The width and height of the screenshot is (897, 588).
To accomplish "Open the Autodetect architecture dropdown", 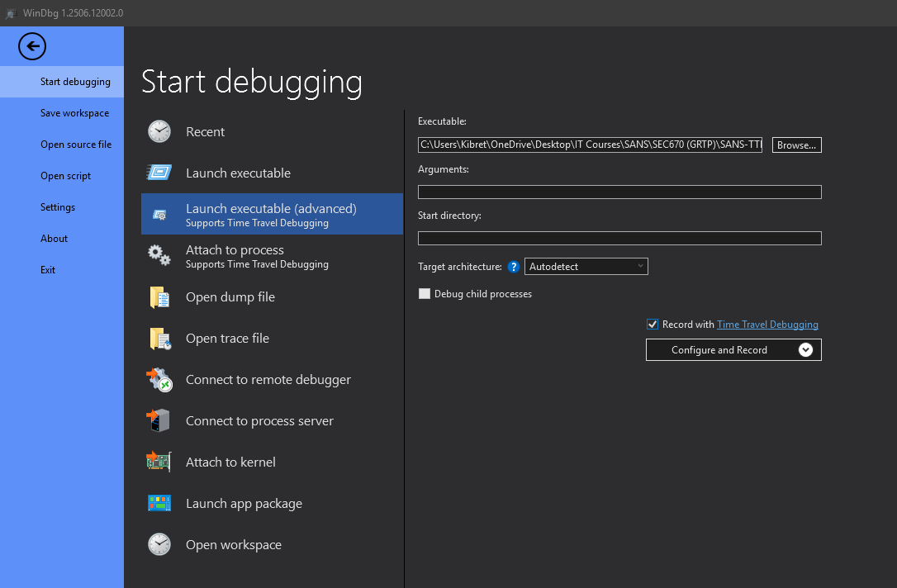I will pyautogui.click(x=586, y=267).
